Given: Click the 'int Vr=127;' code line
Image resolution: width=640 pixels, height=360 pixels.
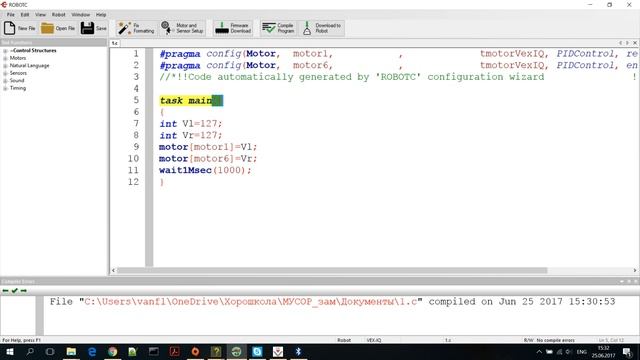Looking at the screenshot, I should coord(191,135).
